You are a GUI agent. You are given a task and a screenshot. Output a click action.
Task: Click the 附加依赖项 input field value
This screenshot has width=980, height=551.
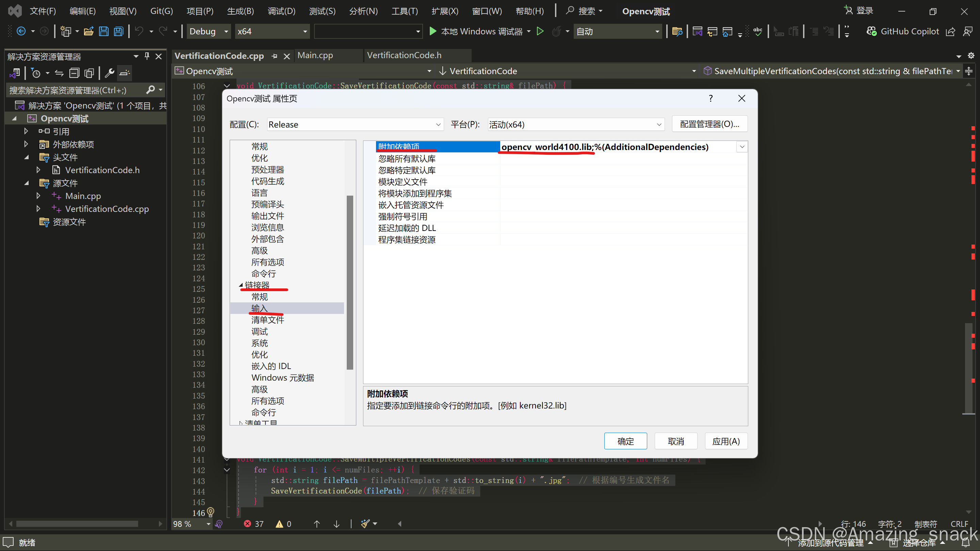(609, 147)
